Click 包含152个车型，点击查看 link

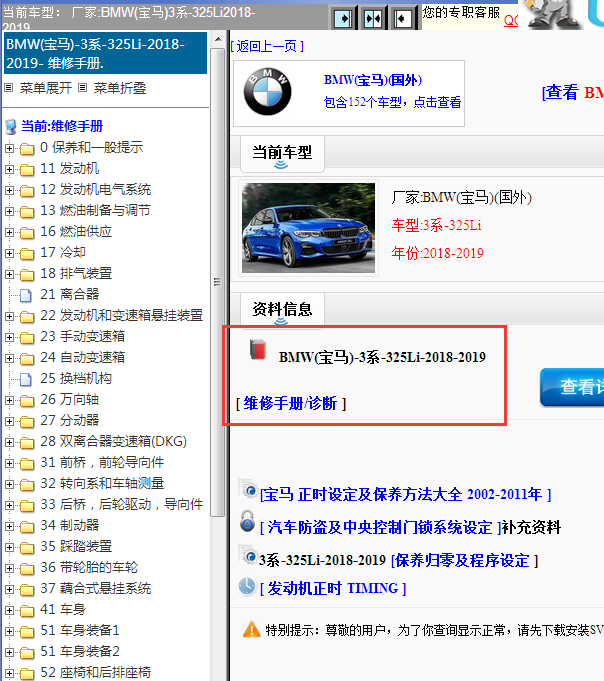coord(392,102)
